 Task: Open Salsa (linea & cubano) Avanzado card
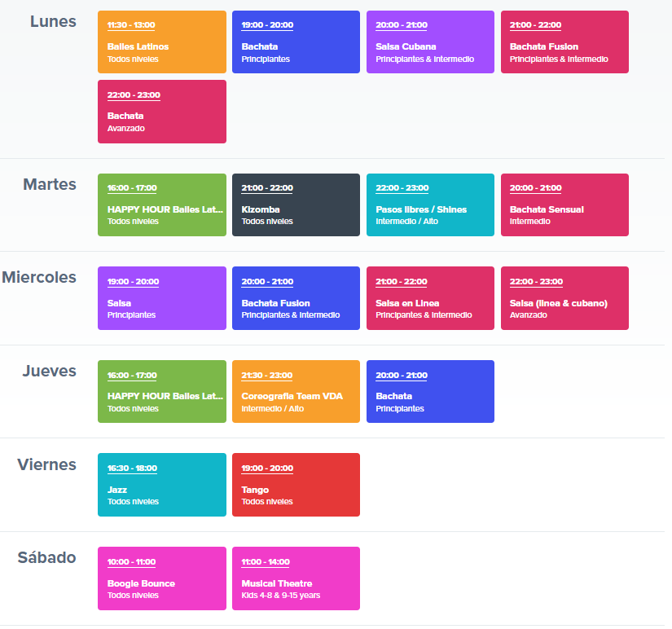(564, 298)
